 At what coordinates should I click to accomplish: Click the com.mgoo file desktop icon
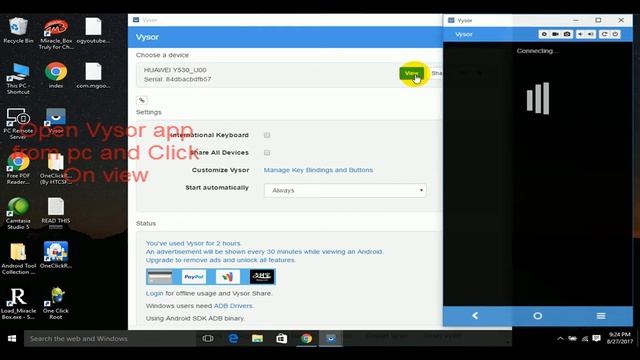(x=93, y=76)
